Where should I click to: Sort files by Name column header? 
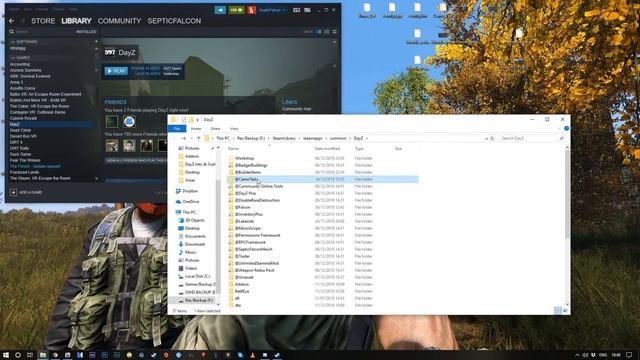[233, 149]
